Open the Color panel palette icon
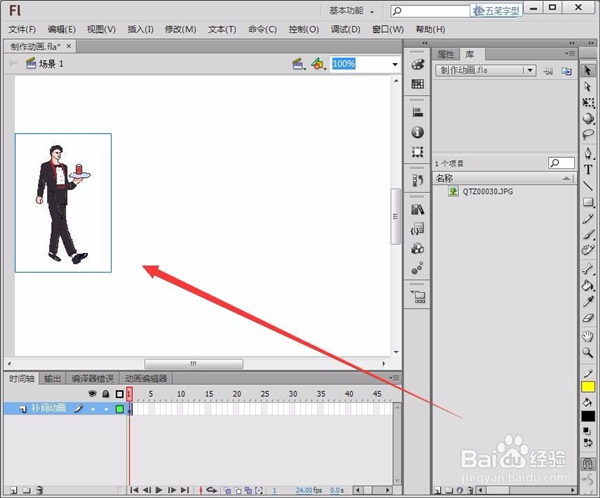Screen dimensions: 600x498 click(417, 64)
